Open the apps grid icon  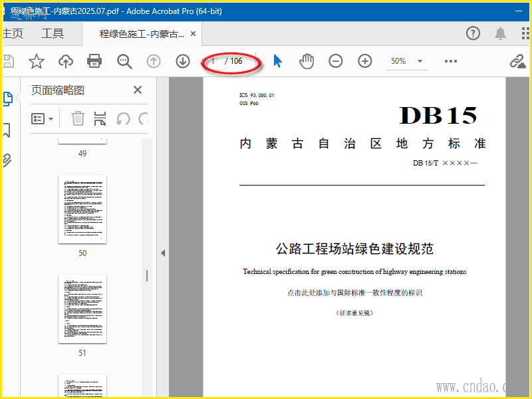coord(525,33)
